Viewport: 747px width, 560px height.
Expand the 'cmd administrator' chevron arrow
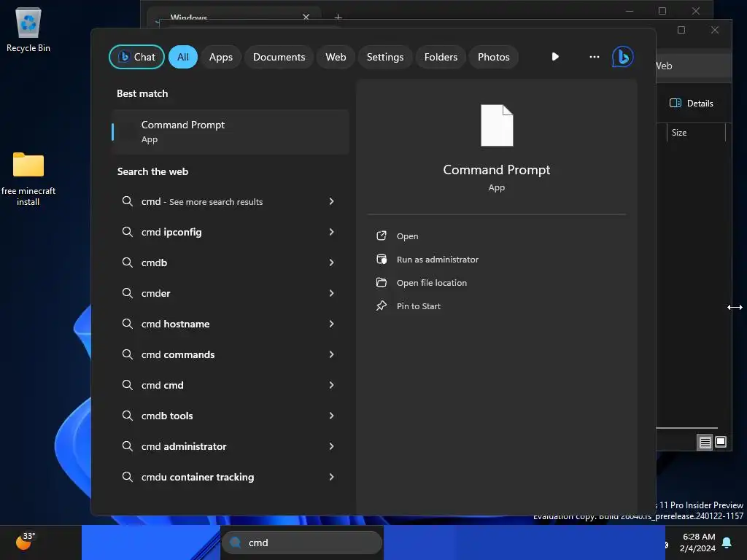(x=332, y=446)
